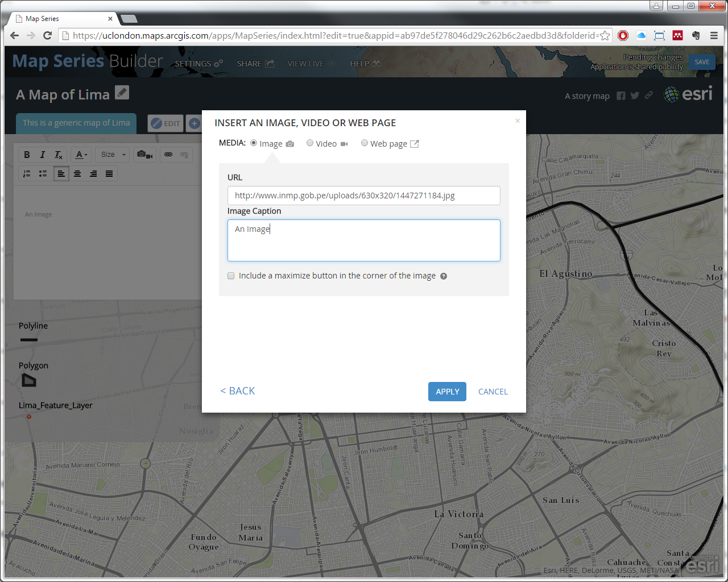Go back using the < BACK link
This screenshot has width=728, height=582.
pos(238,391)
